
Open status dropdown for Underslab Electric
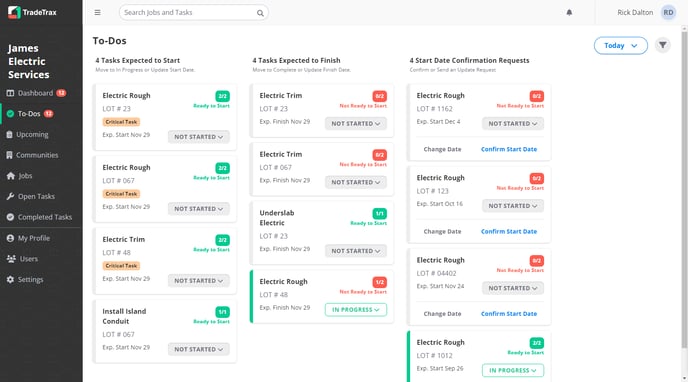pos(356,251)
